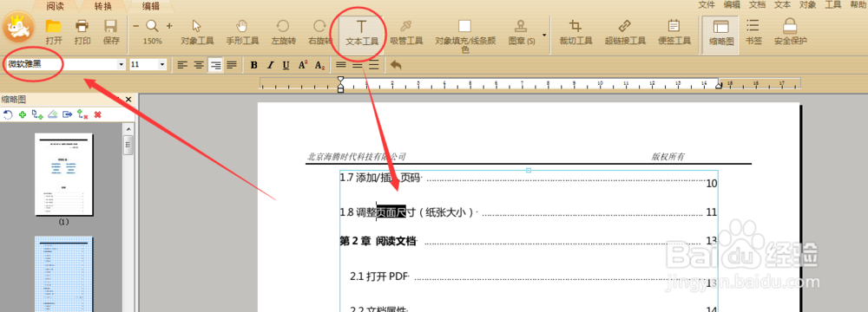This screenshot has height=312, width=868.
Task: Select the 裁切工具 (Crop tool)
Action: click(575, 31)
